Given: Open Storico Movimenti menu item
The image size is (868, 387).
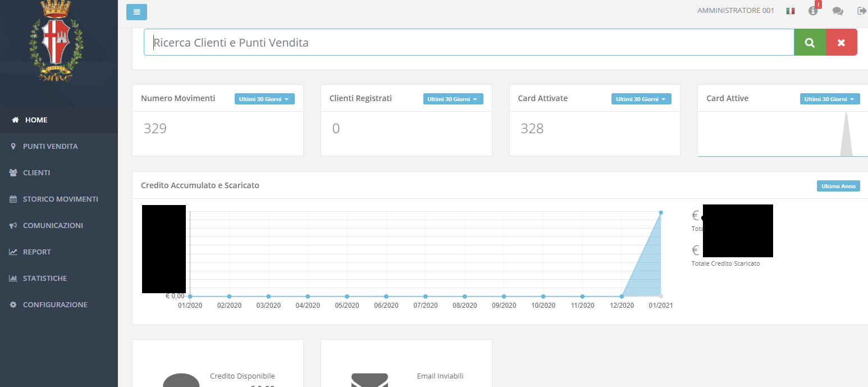Looking at the screenshot, I should click(x=60, y=199).
